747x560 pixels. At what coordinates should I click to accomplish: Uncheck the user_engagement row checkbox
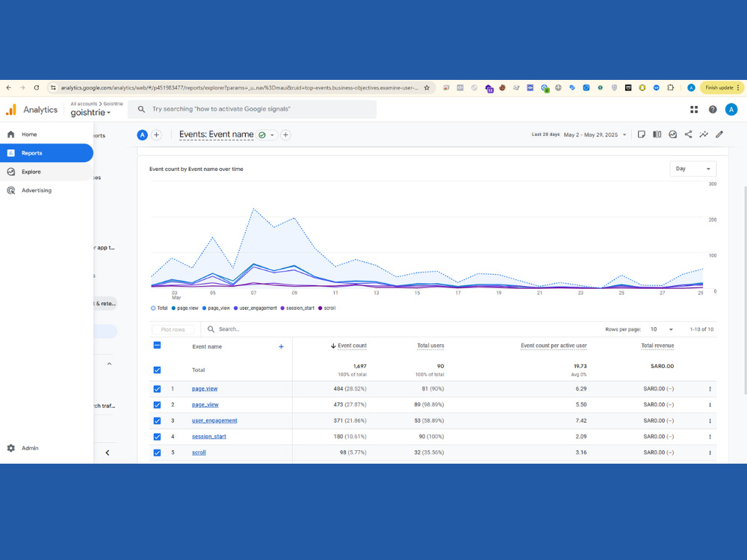tap(157, 421)
